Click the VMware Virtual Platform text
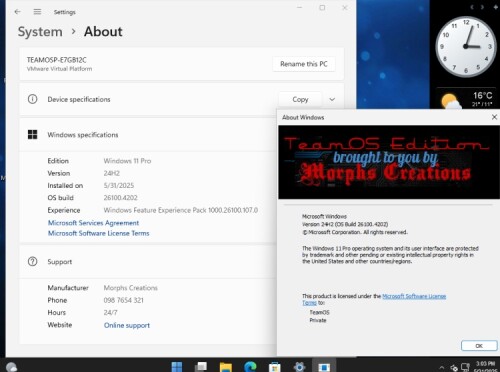Screen dimensions: 500x372 pos(59,69)
